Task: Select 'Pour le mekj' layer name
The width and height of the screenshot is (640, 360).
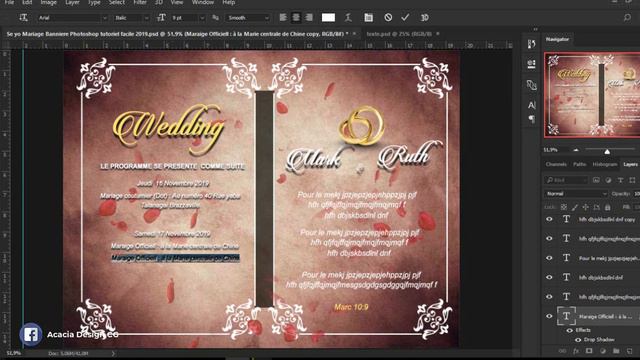Action: pos(609,258)
